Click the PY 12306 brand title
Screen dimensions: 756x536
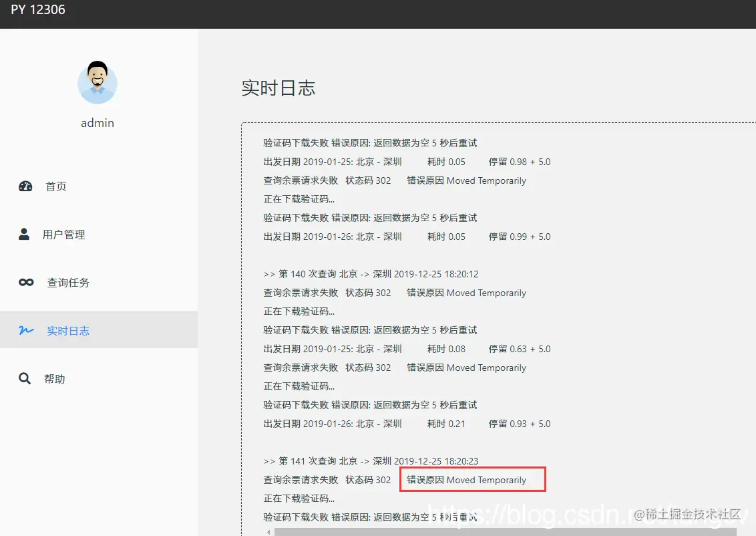tap(38, 9)
